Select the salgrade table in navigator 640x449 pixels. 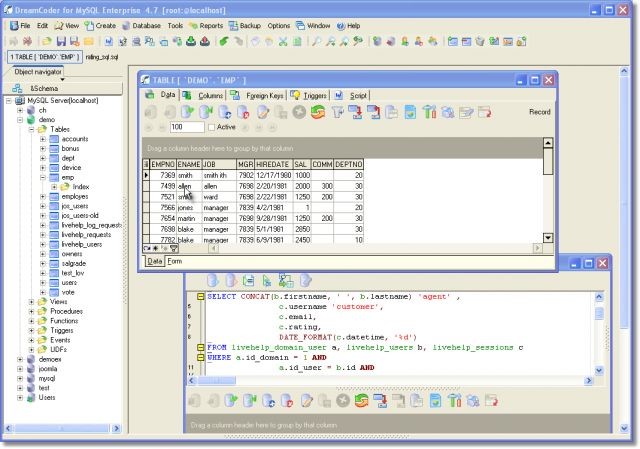point(74,264)
